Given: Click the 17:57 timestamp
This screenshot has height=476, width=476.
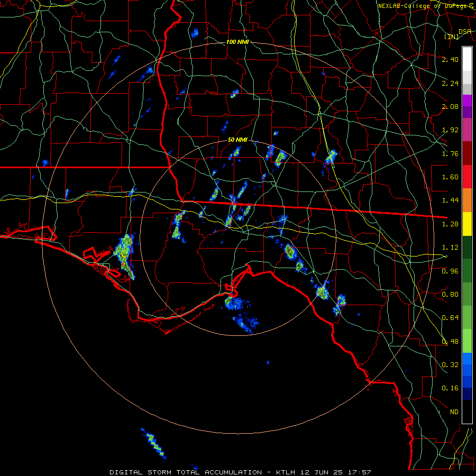Looking at the screenshot, I should [x=360, y=472].
